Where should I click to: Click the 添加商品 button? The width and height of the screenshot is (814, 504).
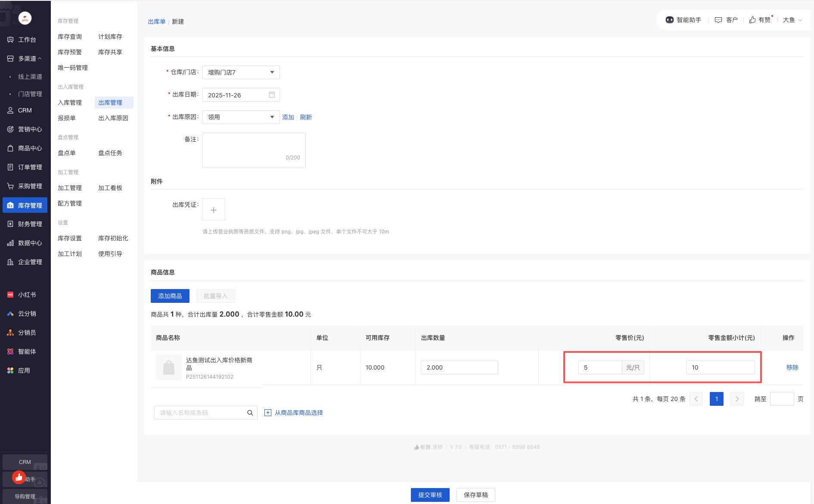[170, 296]
